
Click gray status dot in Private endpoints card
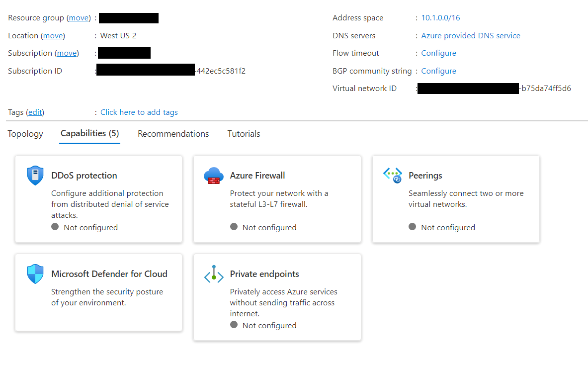234,324
